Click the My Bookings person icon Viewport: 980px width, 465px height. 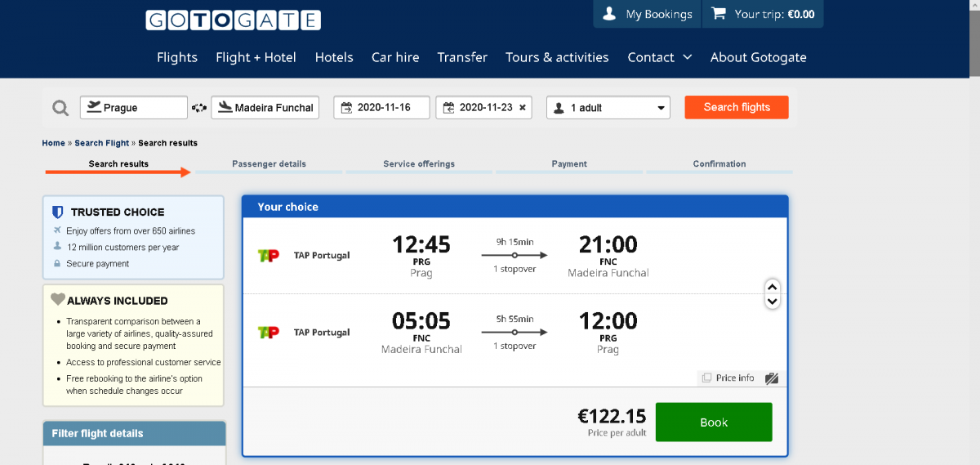pyautogui.click(x=609, y=14)
